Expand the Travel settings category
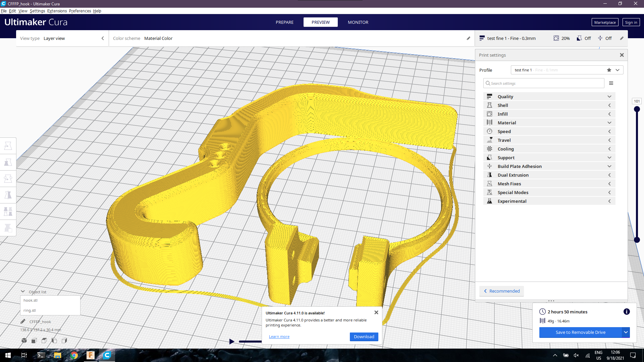 549,140
